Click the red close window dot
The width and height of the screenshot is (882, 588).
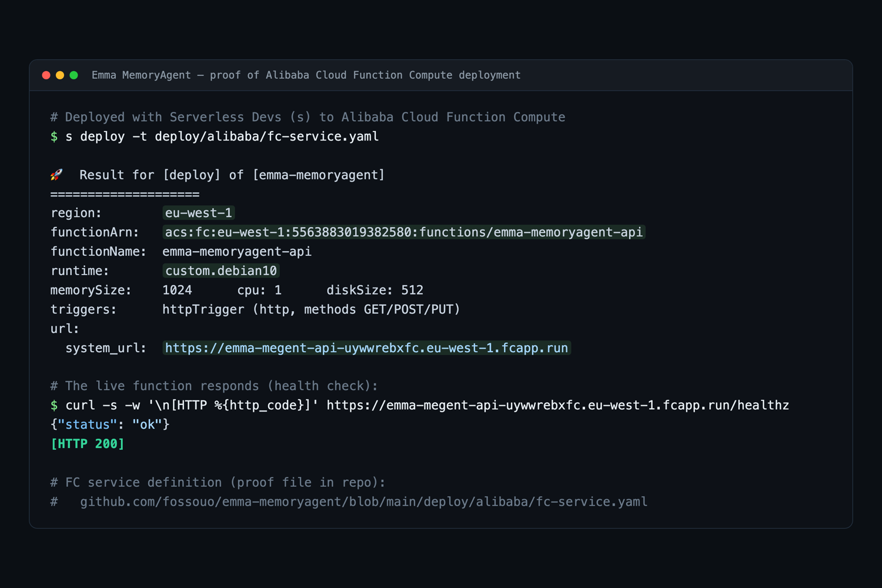(46, 75)
